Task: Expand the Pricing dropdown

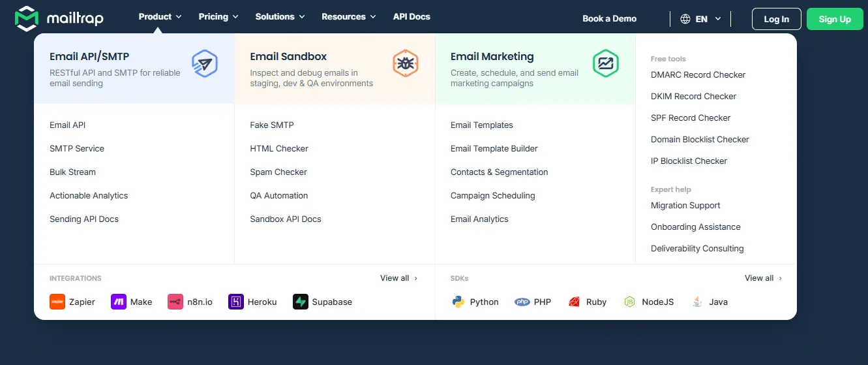Action: pyautogui.click(x=218, y=17)
